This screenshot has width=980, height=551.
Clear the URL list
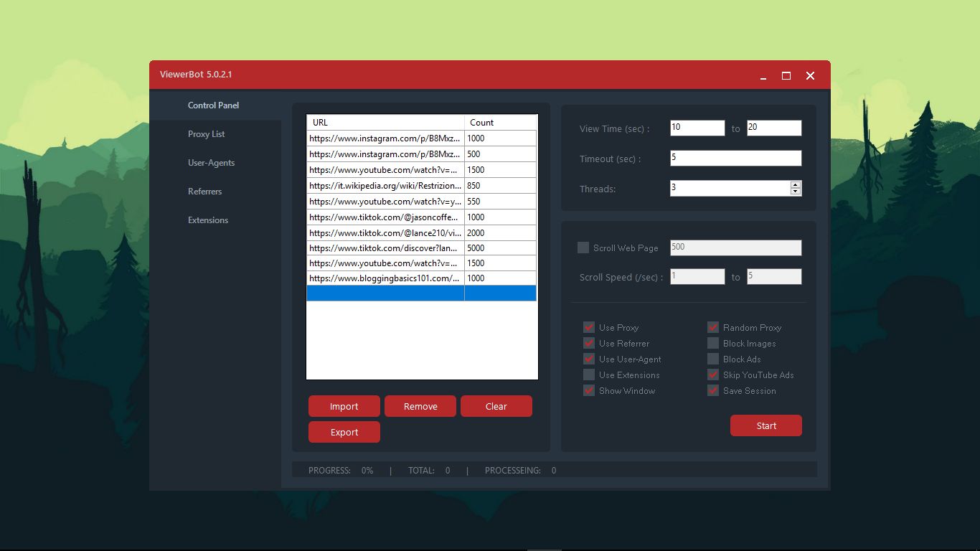pos(496,406)
